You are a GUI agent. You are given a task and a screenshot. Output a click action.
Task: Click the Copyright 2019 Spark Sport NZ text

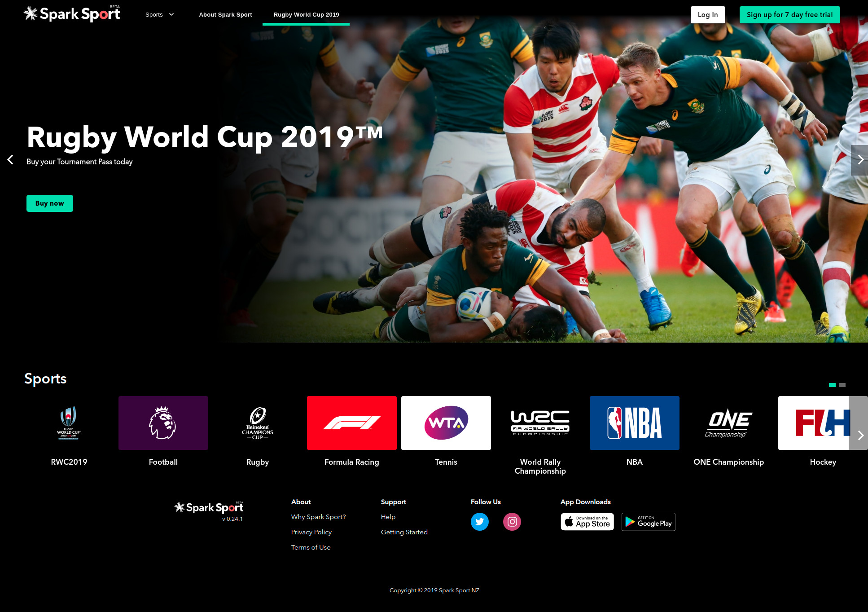click(x=434, y=590)
